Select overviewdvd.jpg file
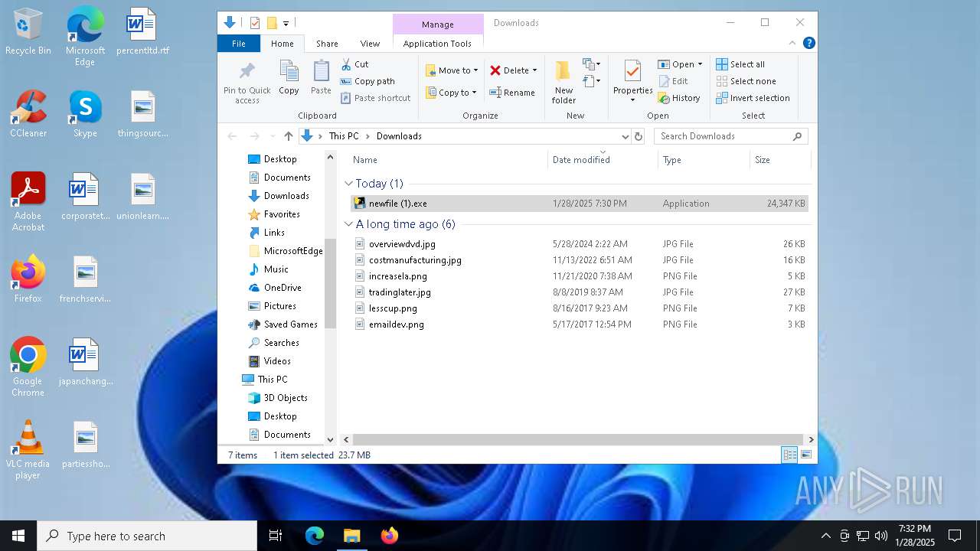 [578, 244]
